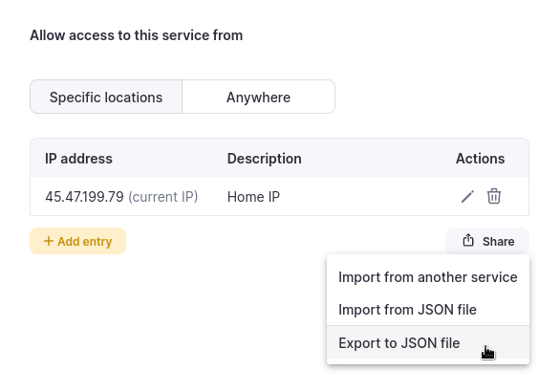
Task: Click the Allow access to this service heading
Action: coord(137,35)
